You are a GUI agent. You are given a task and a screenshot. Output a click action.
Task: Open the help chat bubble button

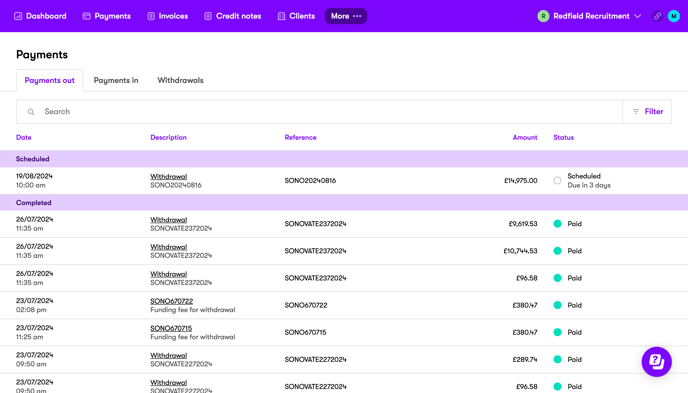pos(656,362)
